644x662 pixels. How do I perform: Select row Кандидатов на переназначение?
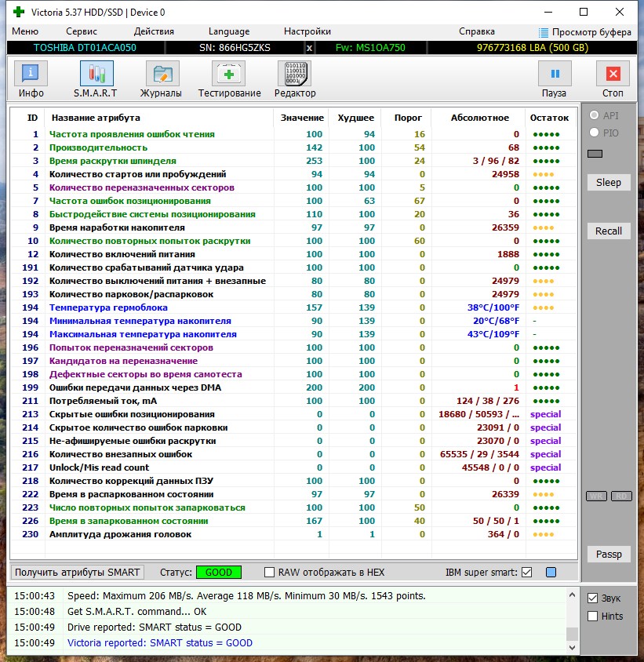(x=293, y=361)
